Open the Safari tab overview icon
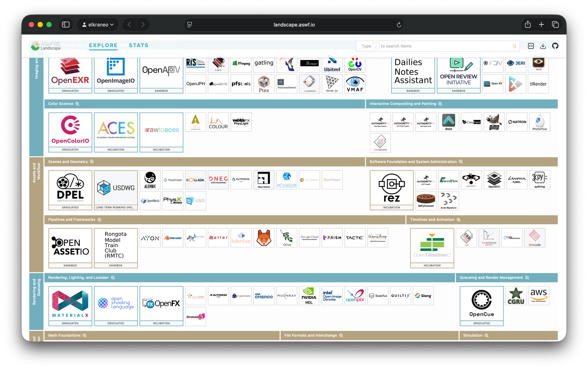The image size is (588, 370). point(555,25)
